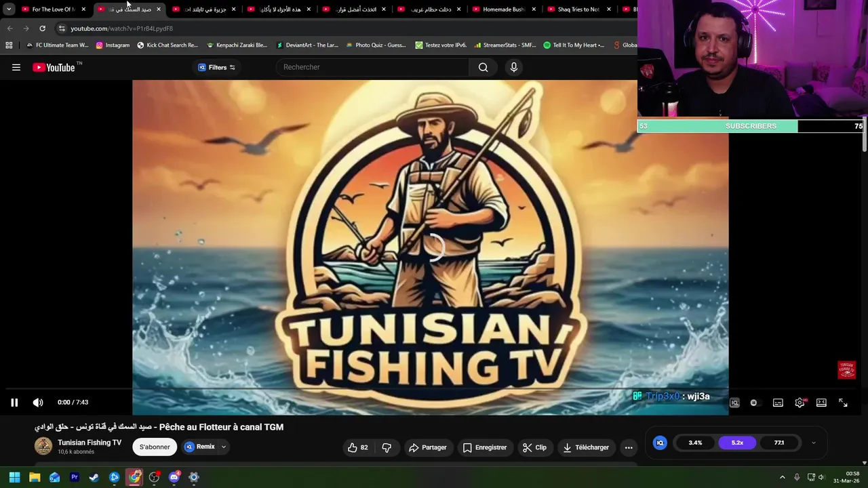Viewport: 868px width, 488px height.
Task: Show hidden system tray icons
Action: (782, 477)
